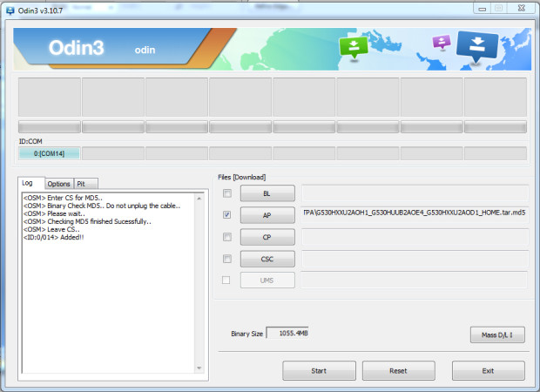
Task: Switch to the Options tab
Action: click(x=59, y=184)
